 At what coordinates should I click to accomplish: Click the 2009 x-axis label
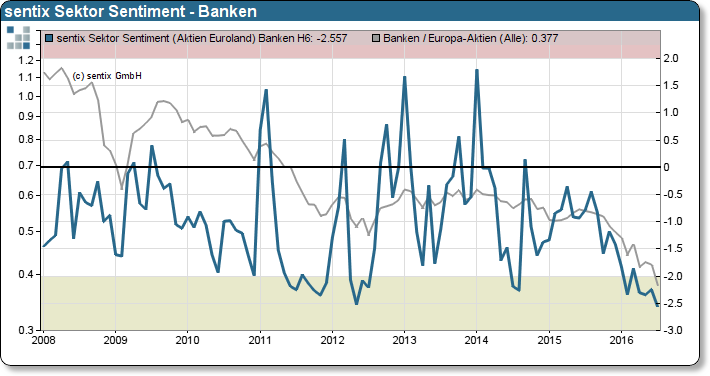(115, 340)
